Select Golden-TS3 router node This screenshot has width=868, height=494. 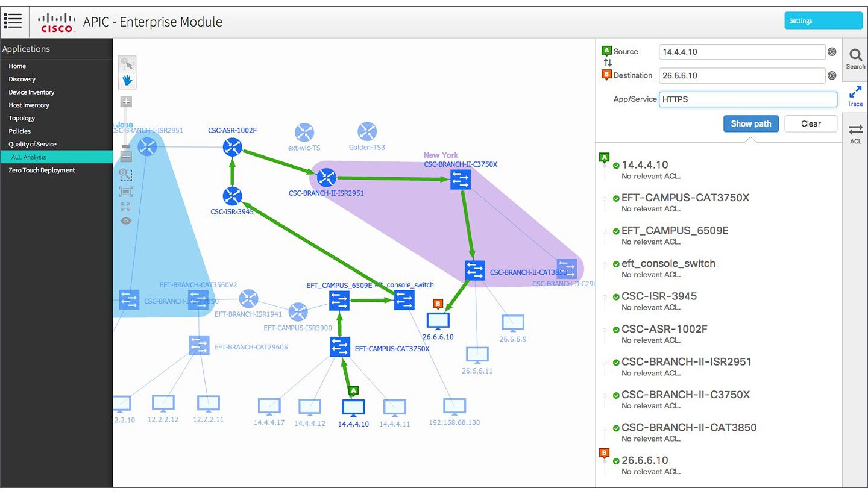(x=367, y=131)
